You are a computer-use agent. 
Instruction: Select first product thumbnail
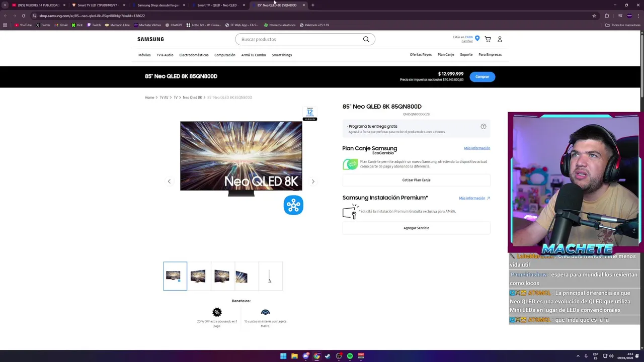point(175,276)
